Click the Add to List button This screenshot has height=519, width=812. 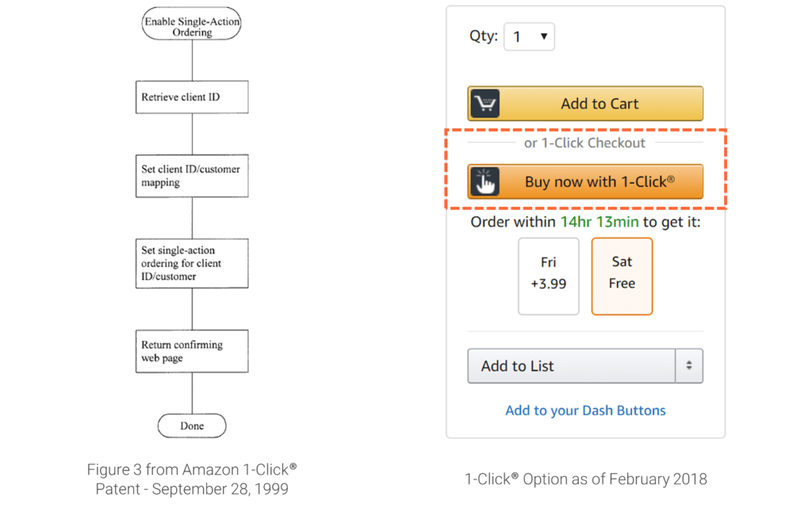571,365
